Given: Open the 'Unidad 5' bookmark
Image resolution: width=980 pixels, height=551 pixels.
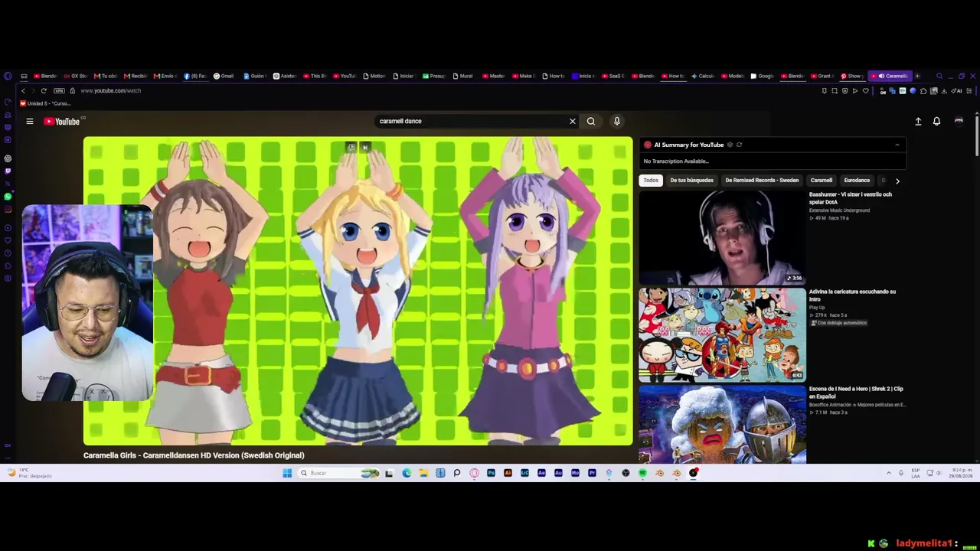Looking at the screenshot, I should 45,103.
